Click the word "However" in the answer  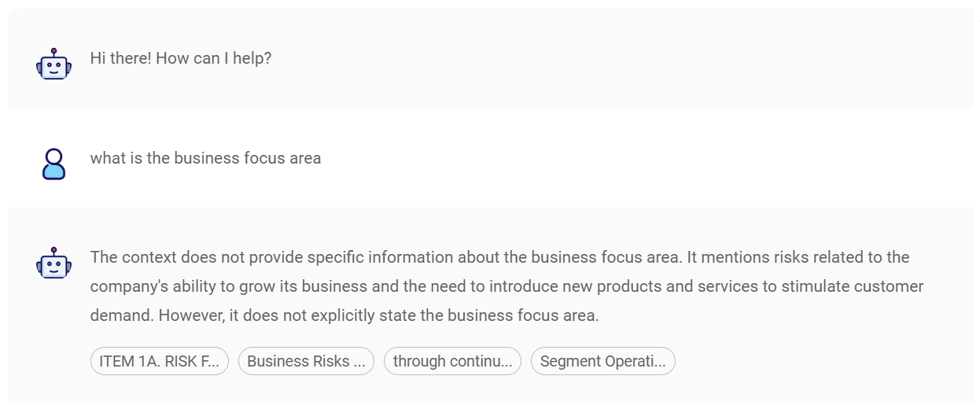(189, 315)
